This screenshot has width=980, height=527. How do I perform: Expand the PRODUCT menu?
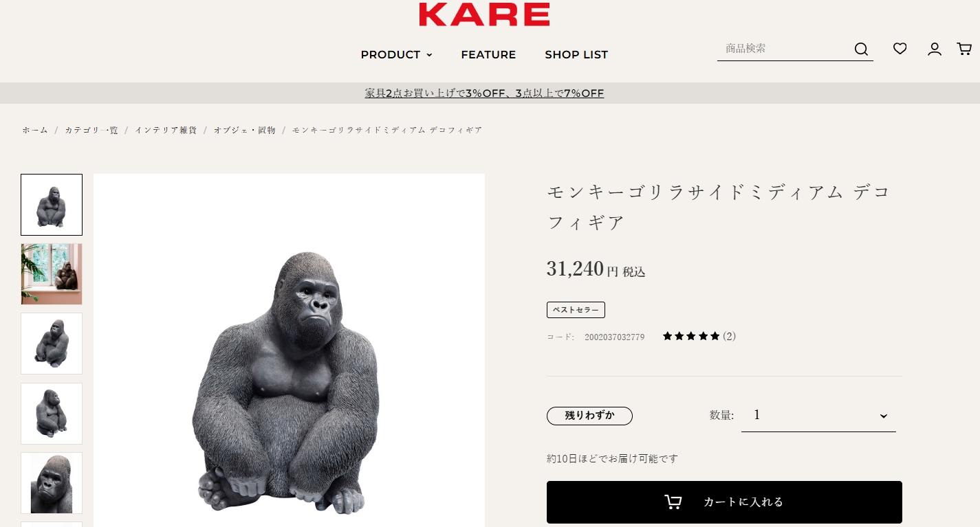click(397, 55)
